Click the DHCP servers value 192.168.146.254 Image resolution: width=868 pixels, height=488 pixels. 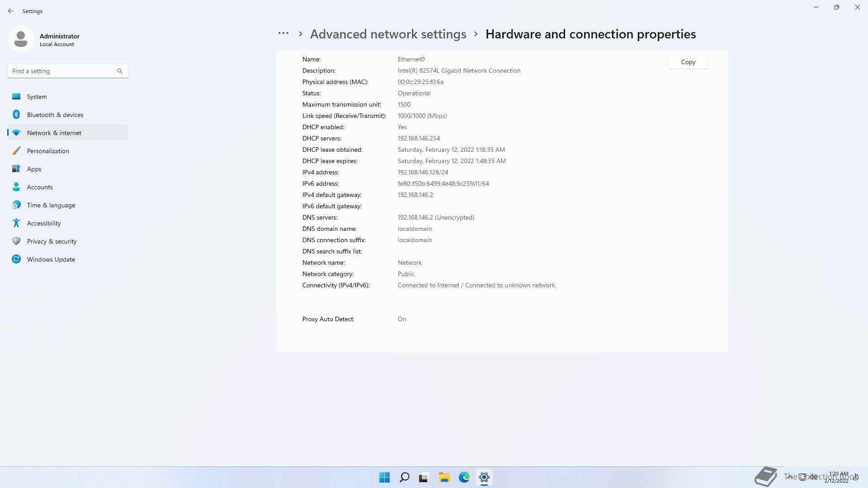pos(419,138)
